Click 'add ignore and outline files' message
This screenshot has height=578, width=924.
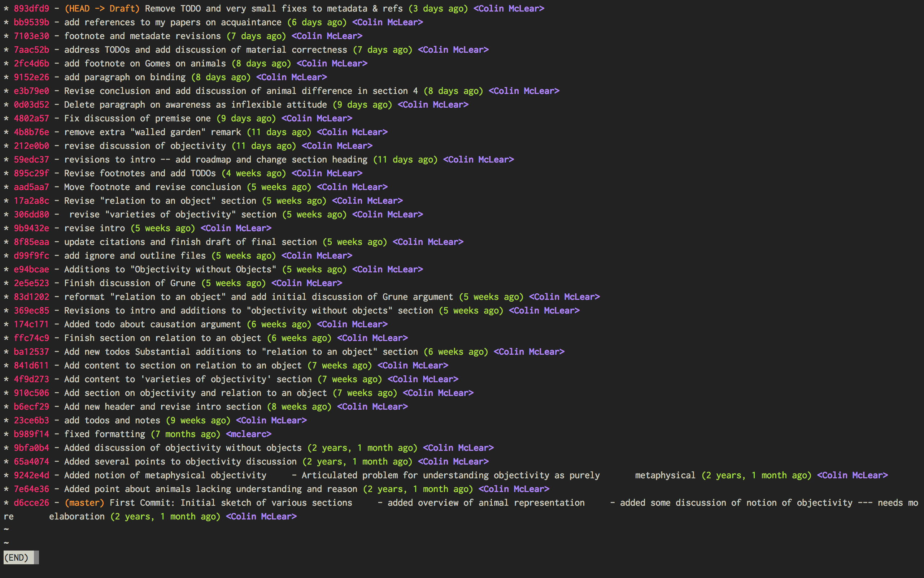click(135, 256)
